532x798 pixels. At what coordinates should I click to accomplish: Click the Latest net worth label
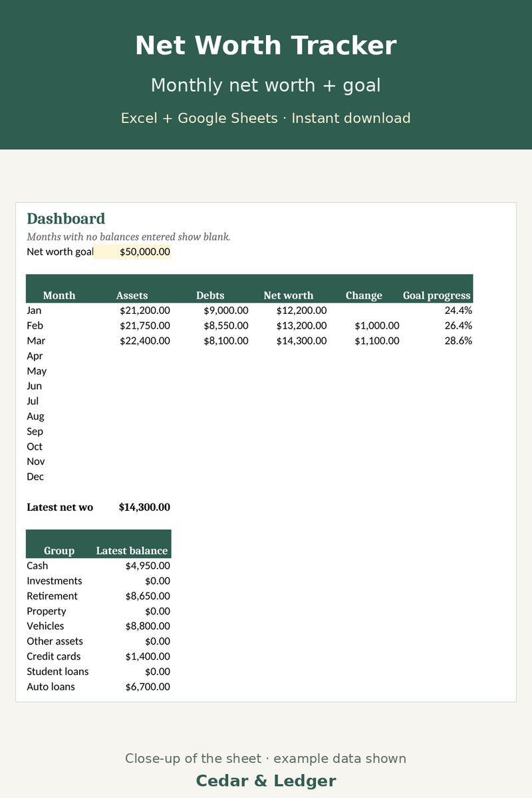(x=60, y=507)
